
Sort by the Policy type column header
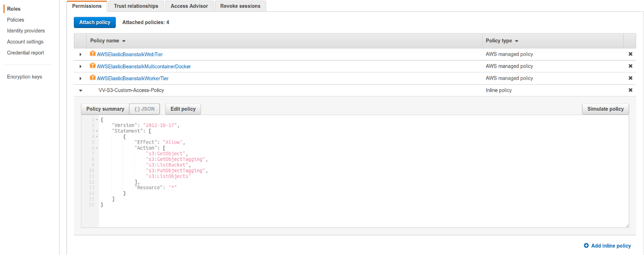pos(502,41)
